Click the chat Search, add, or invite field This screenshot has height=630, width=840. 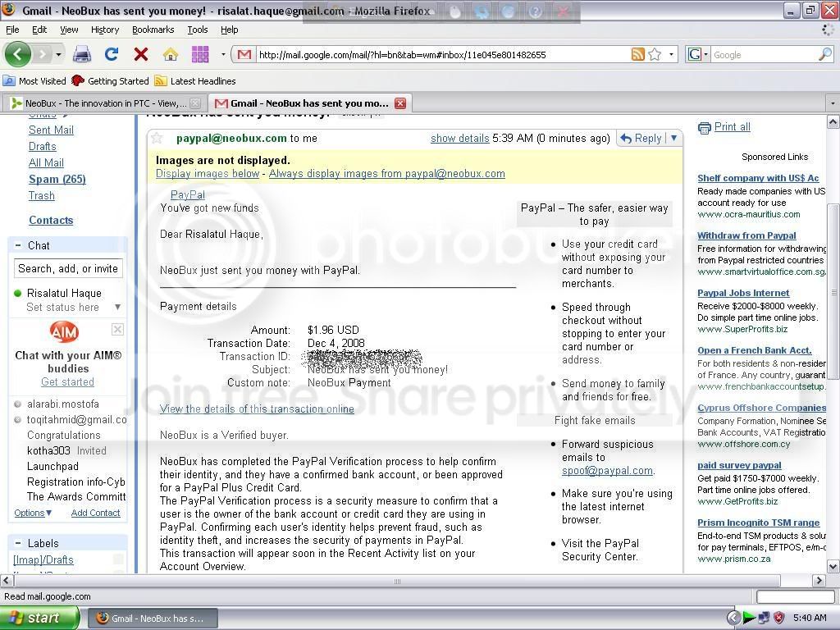68,268
